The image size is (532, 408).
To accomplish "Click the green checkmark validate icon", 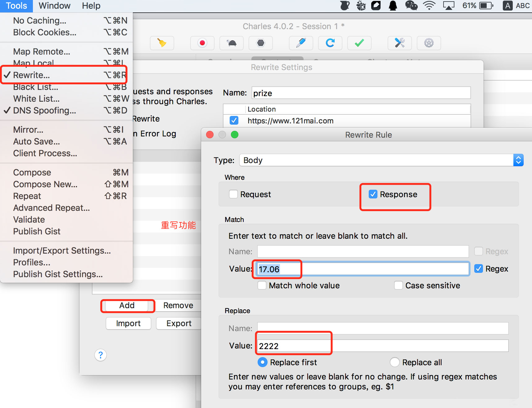I will (359, 43).
